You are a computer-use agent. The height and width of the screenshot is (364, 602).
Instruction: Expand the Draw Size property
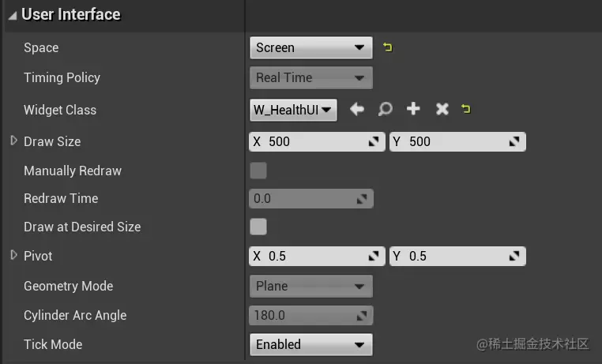13,141
